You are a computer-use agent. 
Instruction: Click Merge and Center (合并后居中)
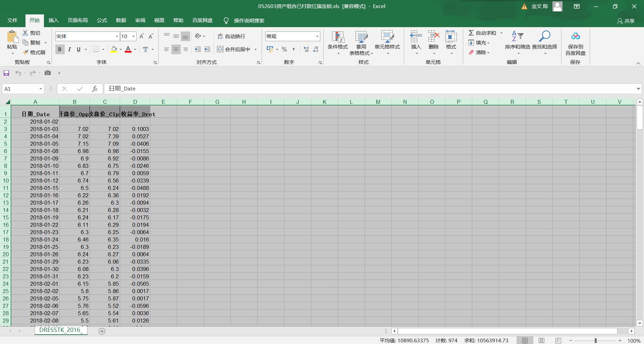click(x=234, y=50)
